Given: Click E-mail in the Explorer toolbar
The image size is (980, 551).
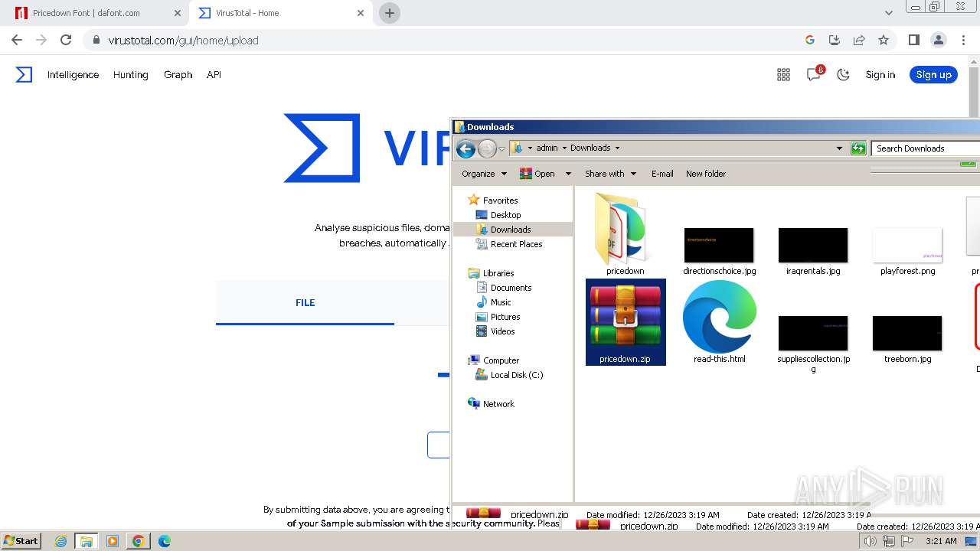Looking at the screenshot, I should (x=662, y=174).
